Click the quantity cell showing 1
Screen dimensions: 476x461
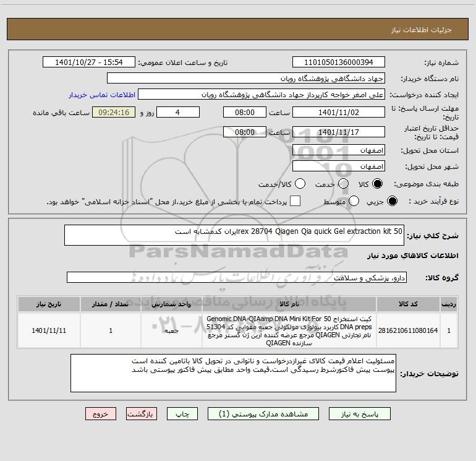coord(111,330)
